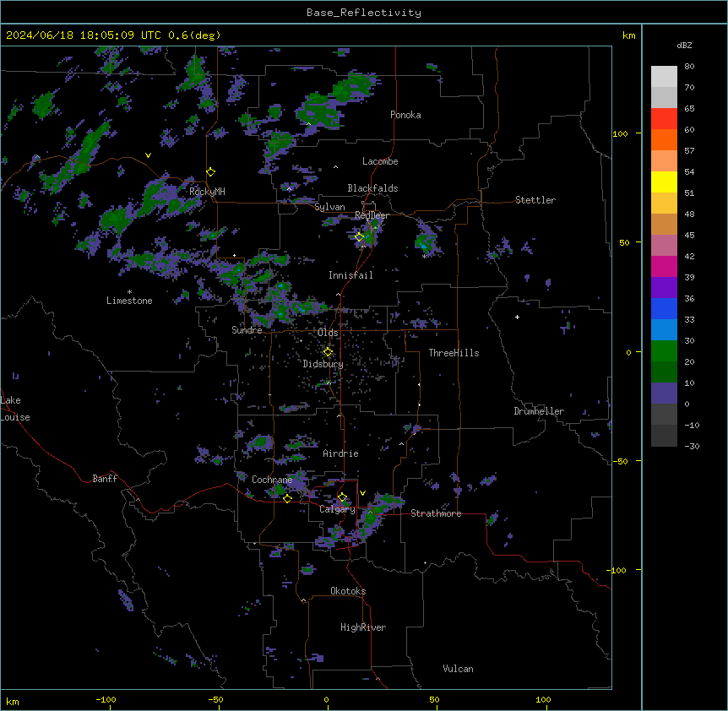Click the green 30 dBZ legend swatch
This screenshot has width=728, height=711.
[x=664, y=351]
